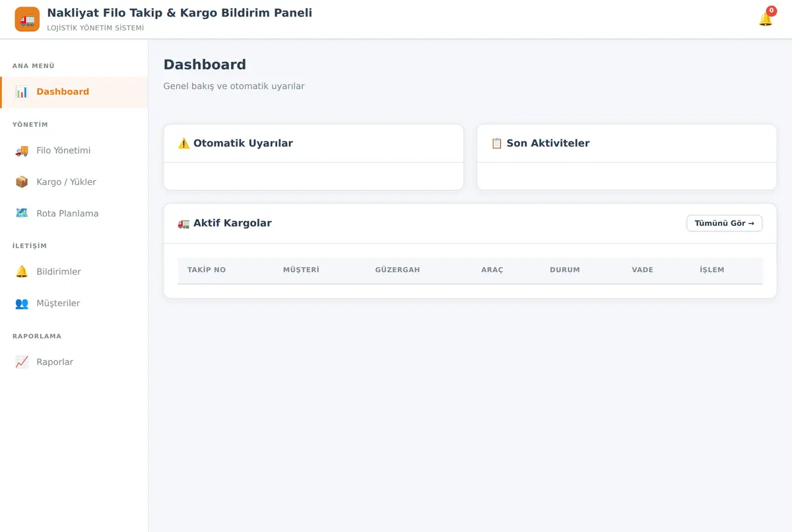
Task: Open the notification bell in header
Action: (x=766, y=19)
